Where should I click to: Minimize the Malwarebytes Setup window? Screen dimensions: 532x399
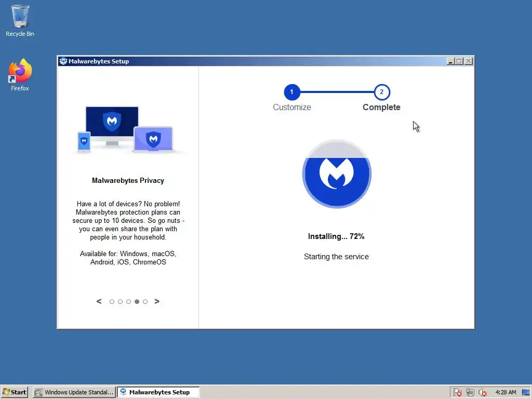pos(450,61)
